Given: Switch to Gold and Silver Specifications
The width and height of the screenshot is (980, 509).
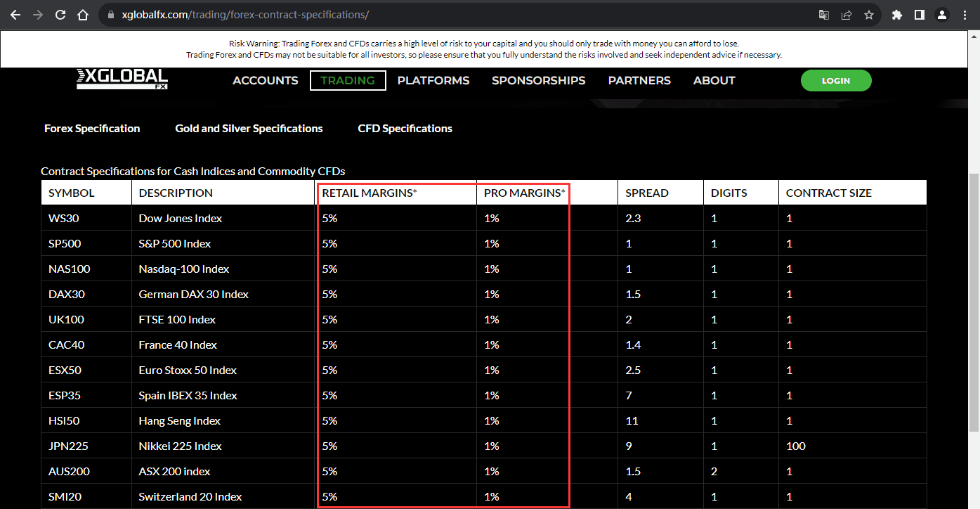Looking at the screenshot, I should click(249, 129).
